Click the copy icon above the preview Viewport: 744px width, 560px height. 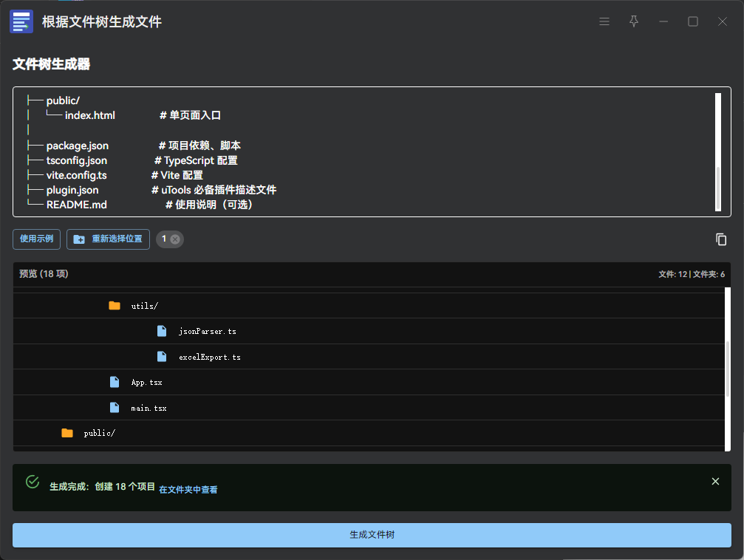[x=721, y=239]
